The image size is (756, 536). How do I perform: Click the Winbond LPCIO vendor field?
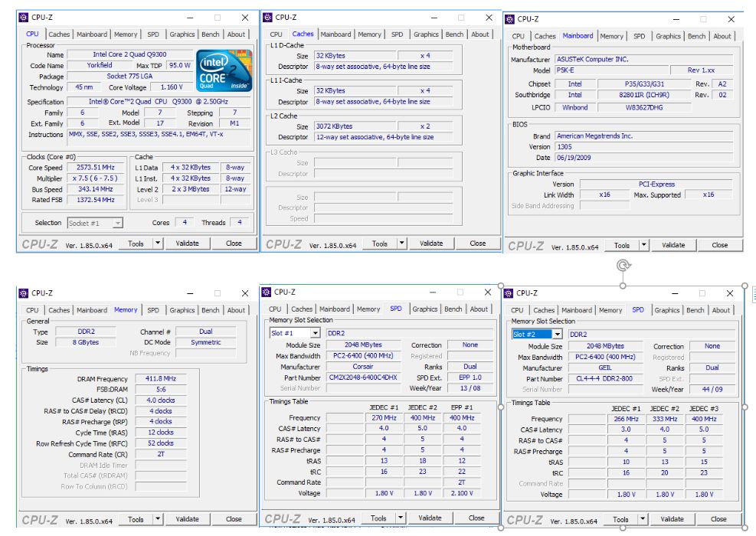click(x=574, y=107)
